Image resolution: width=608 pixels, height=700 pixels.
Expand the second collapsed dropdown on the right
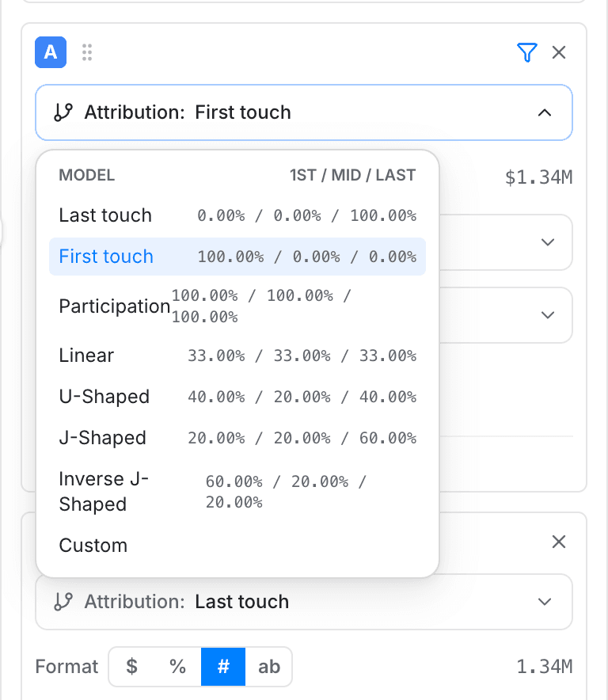tap(547, 315)
